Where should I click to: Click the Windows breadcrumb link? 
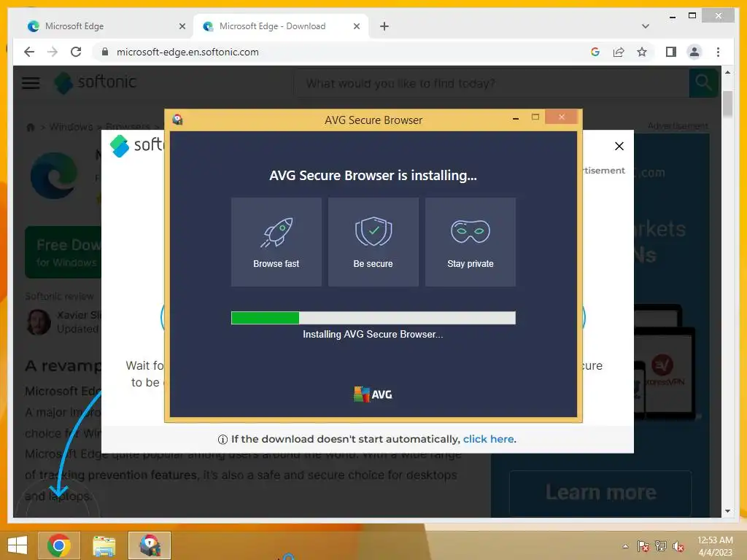point(71,127)
